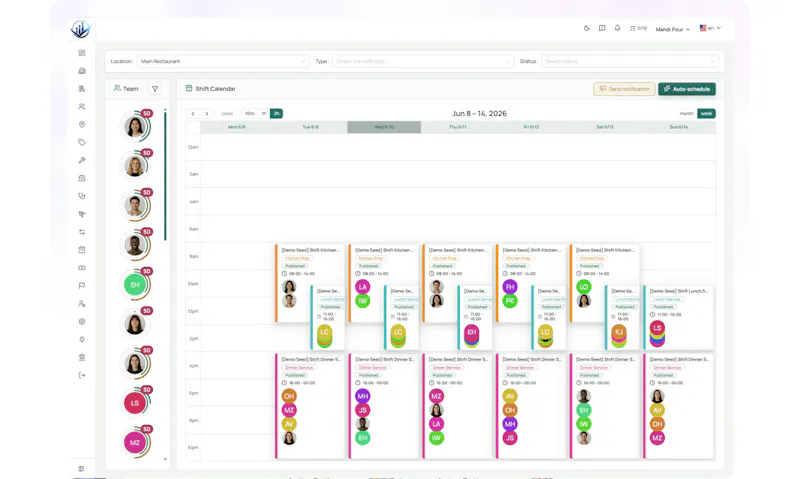Open the money bill icon in sidebar
Viewport: 800px width, 479px height.
[x=82, y=268]
